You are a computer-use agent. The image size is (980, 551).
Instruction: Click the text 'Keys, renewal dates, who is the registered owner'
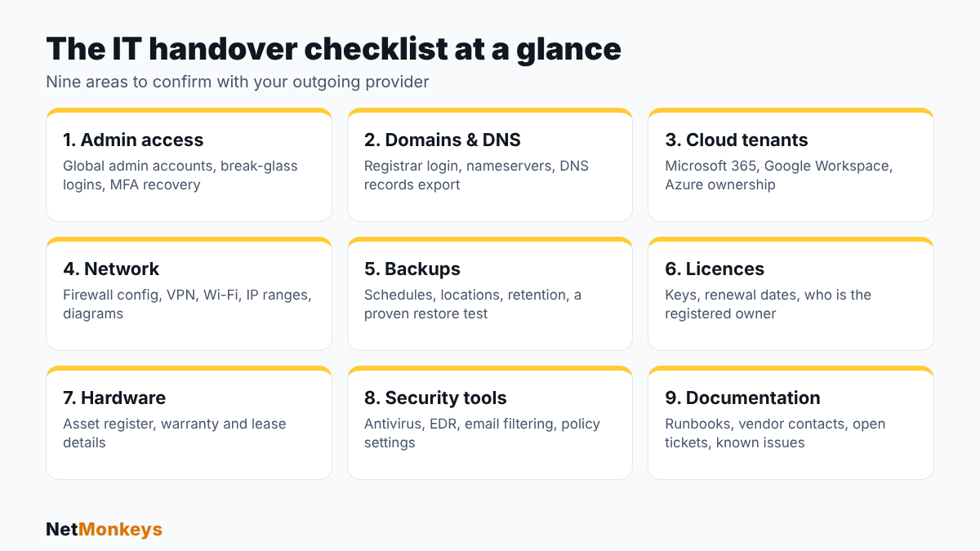(768, 304)
